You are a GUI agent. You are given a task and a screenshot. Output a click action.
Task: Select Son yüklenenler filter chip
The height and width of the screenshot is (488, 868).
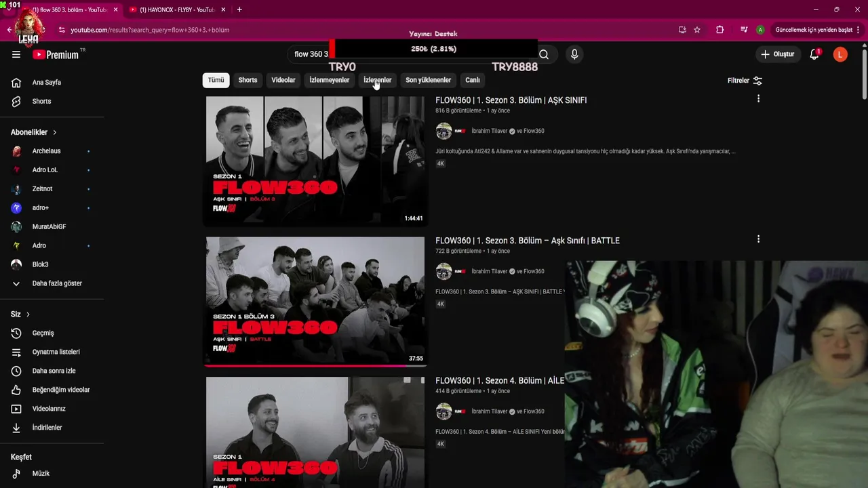[x=429, y=80]
